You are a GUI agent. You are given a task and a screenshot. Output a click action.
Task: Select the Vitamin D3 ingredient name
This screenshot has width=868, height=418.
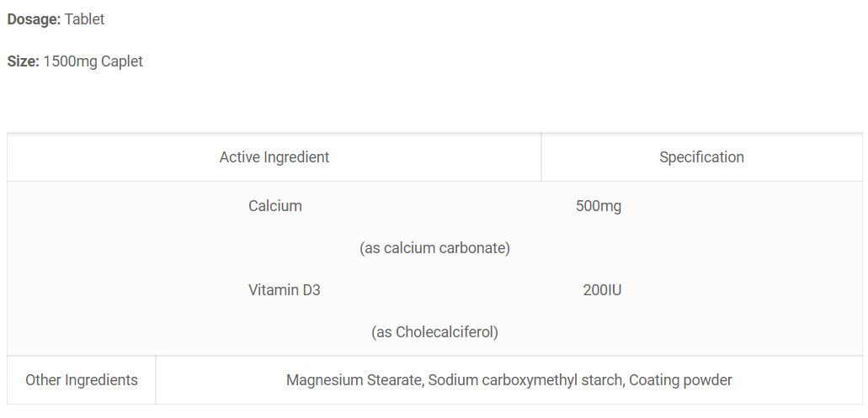(284, 290)
